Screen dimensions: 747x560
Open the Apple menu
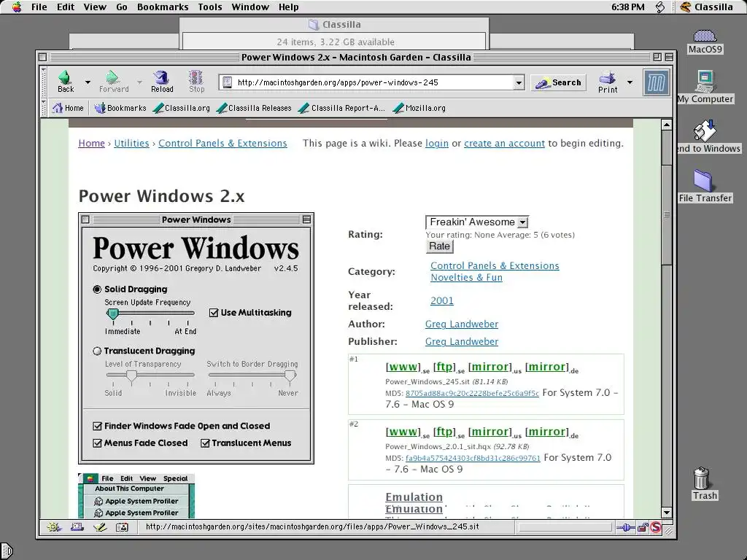(x=17, y=7)
